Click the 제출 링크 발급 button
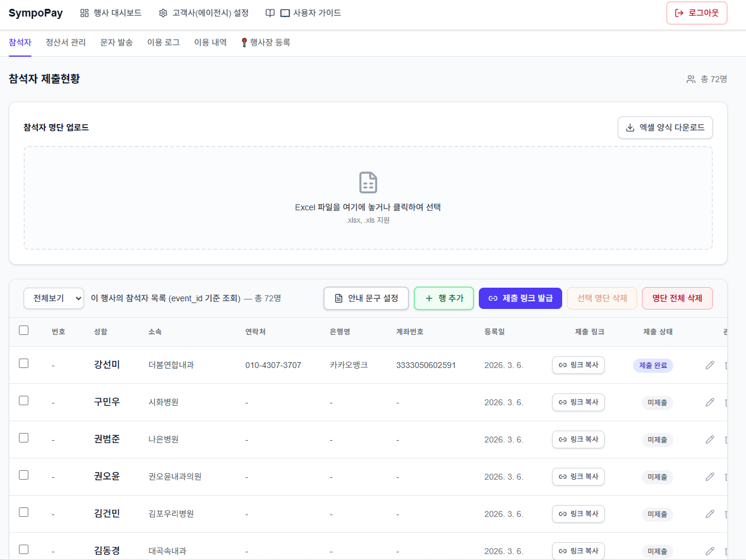Image resolution: width=746 pixels, height=560 pixels. point(520,298)
